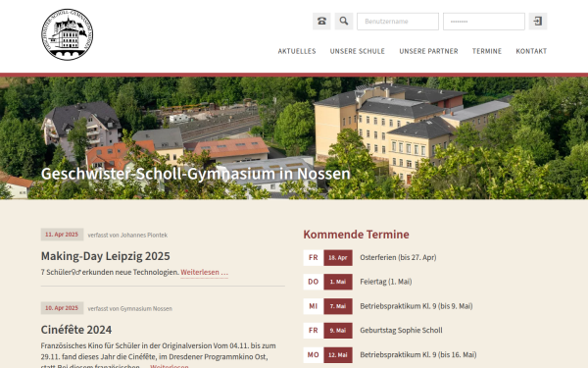588x368 pixels.
Task: Click the Geschwister-Scholl-Gymnasium in Nossen title
Action: (195, 174)
